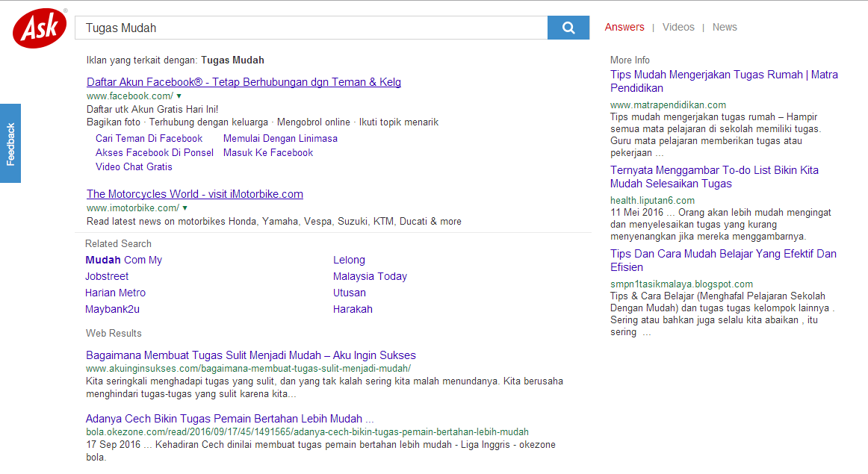Expand the arrow next to www.imotorbike.com/
Image resolution: width=868 pixels, height=474 pixels.
pyautogui.click(x=185, y=208)
